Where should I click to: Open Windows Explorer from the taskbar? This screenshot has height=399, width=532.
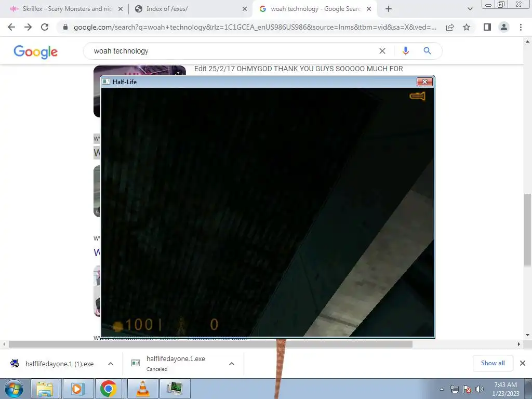pos(45,389)
